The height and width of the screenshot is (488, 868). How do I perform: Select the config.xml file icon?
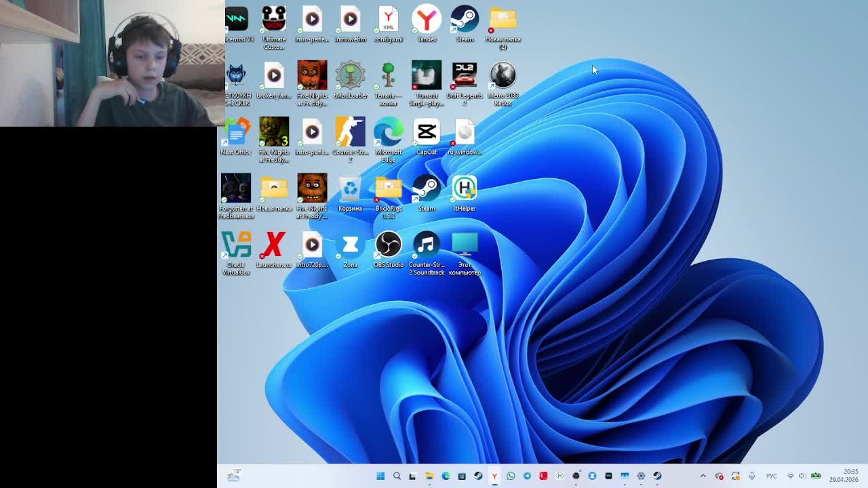pos(388,25)
